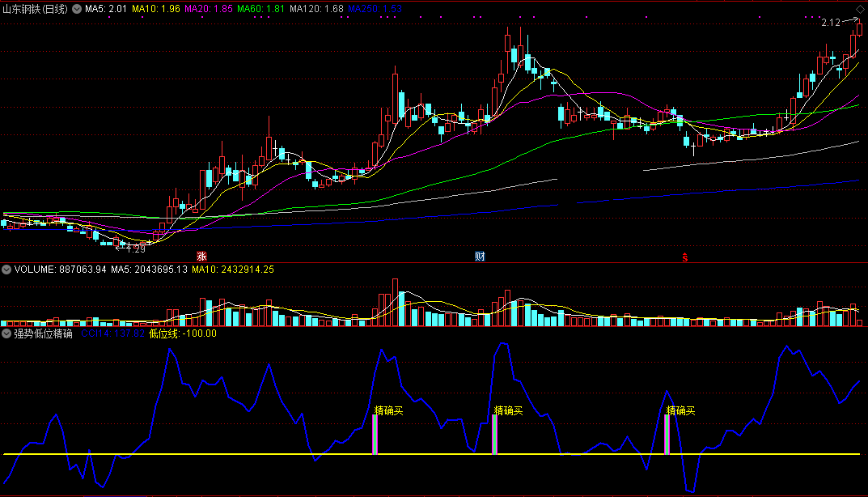Click the 低位线: -100.00 label

[183, 333]
